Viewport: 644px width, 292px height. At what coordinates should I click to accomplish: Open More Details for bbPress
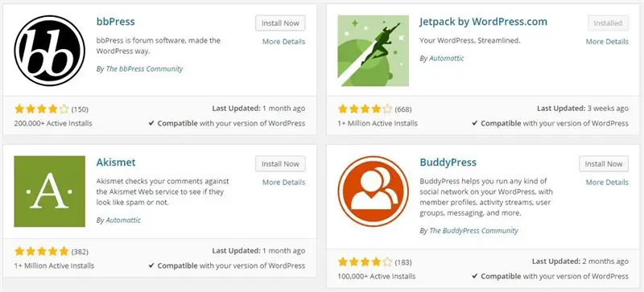(284, 42)
